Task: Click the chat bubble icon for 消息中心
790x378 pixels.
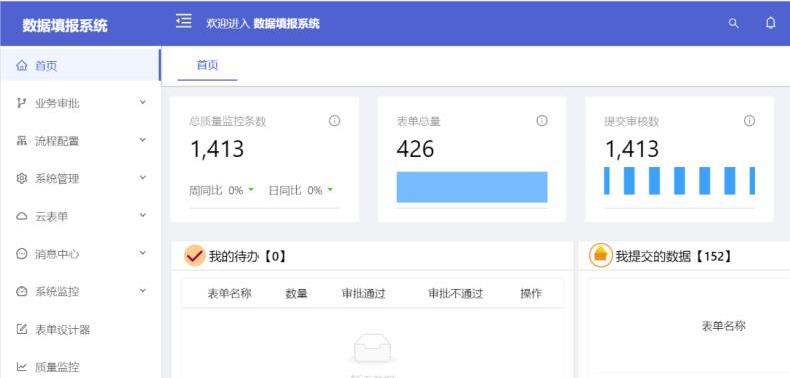Action: [x=22, y=254]
